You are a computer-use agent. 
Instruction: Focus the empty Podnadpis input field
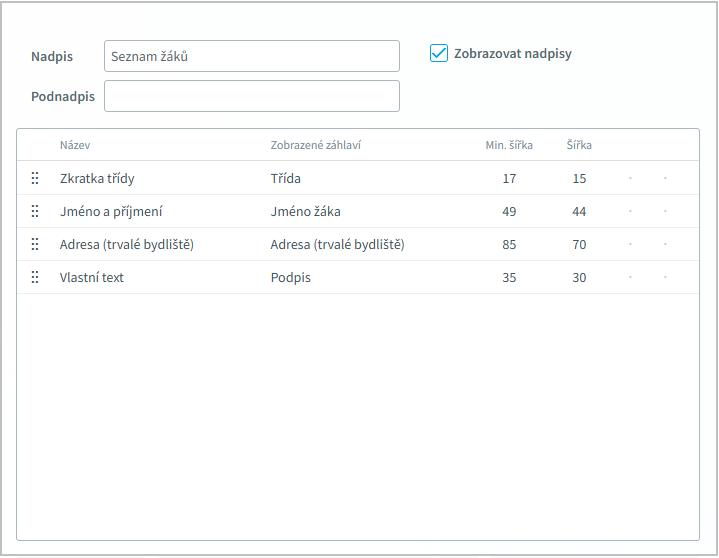coord(251,96)
